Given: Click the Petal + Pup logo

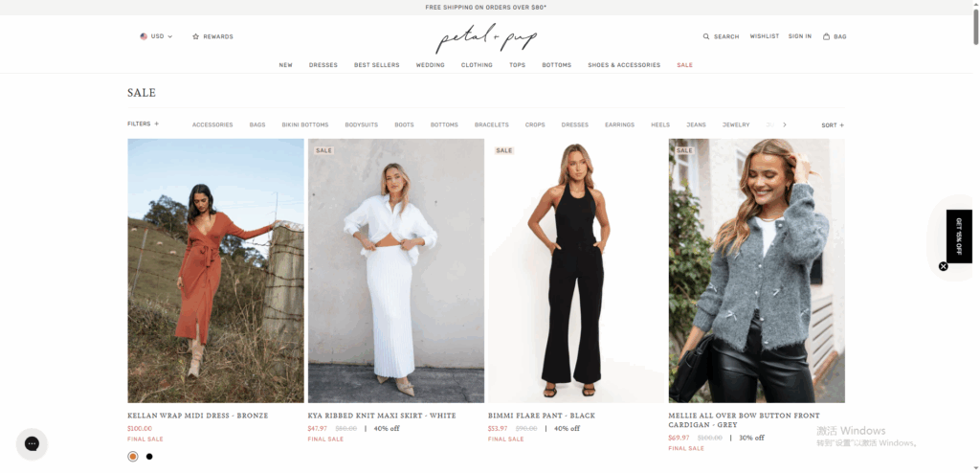Looking at the screenshot, I should [486, 39].
